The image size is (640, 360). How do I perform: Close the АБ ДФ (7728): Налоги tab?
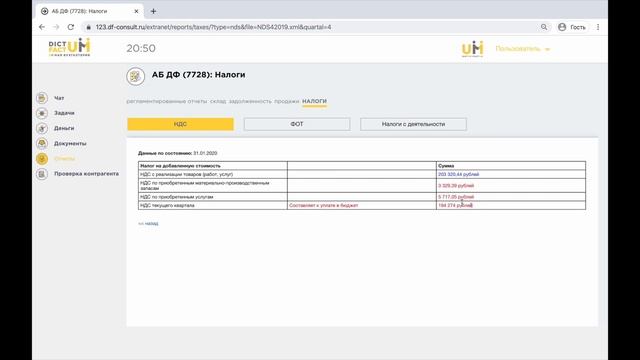(x=136, y=11)
